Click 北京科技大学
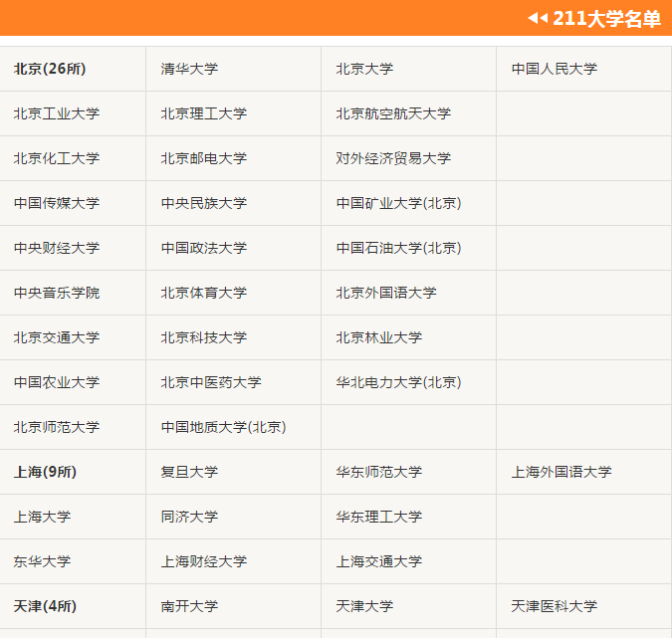The image size is (672, 638). coord(204,337)
